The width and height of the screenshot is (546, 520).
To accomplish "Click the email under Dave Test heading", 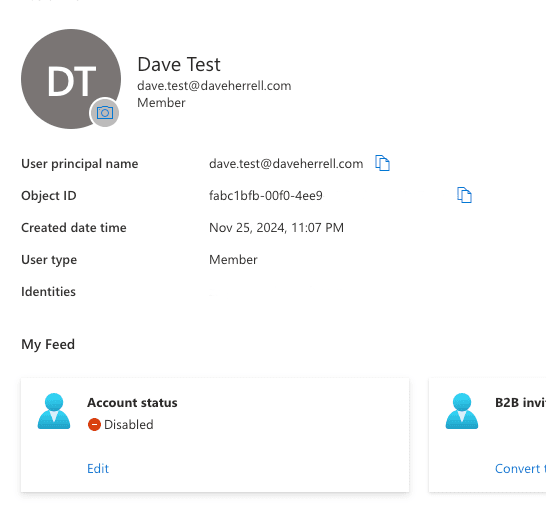I will point(214,86).
